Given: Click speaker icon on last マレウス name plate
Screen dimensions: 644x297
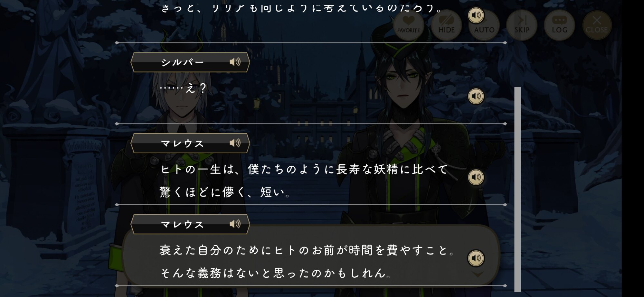Looking at the screenshot, I should point(235,224).
